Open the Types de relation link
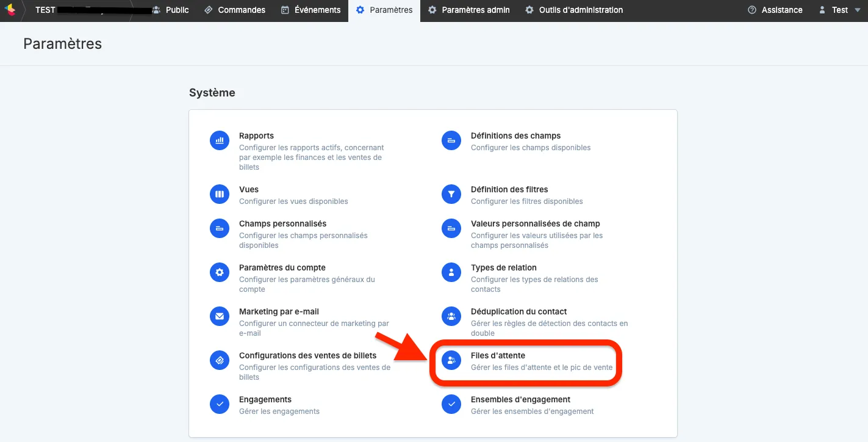868x442 pixels. click(x=504, y=267)
